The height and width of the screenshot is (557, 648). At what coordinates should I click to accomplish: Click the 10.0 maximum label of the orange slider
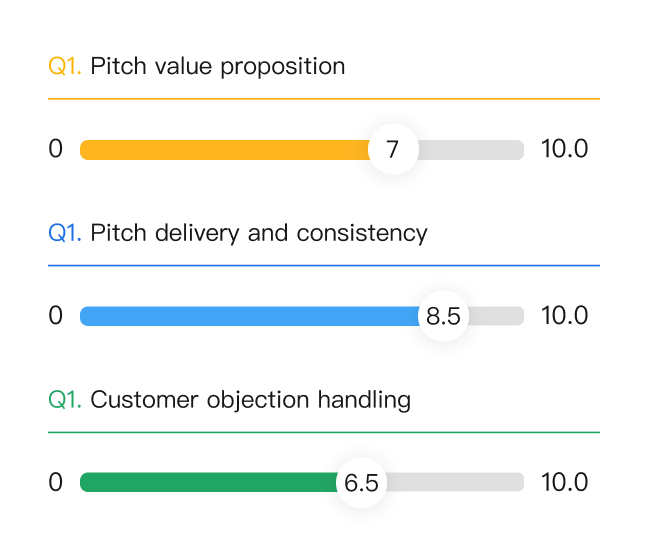point(564,150)
